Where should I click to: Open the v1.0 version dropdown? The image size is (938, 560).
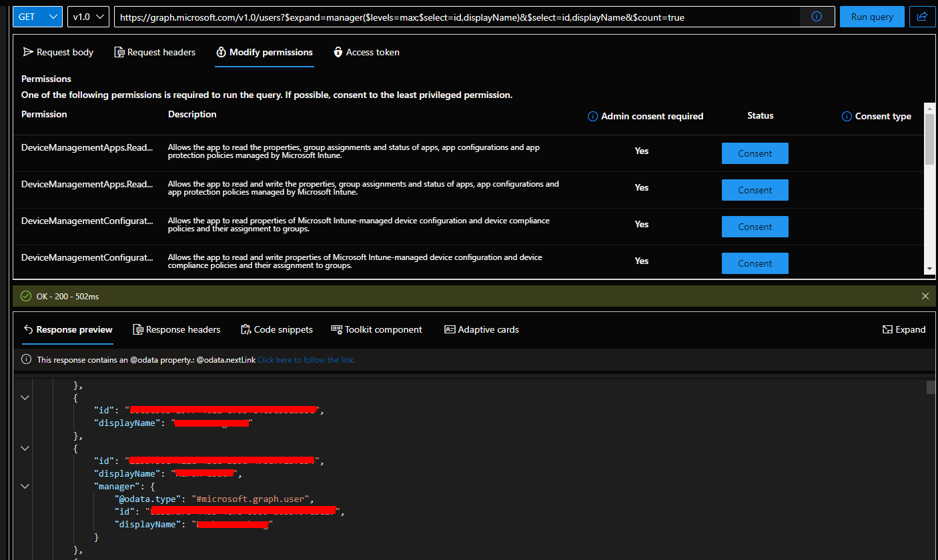coord(88,17)
